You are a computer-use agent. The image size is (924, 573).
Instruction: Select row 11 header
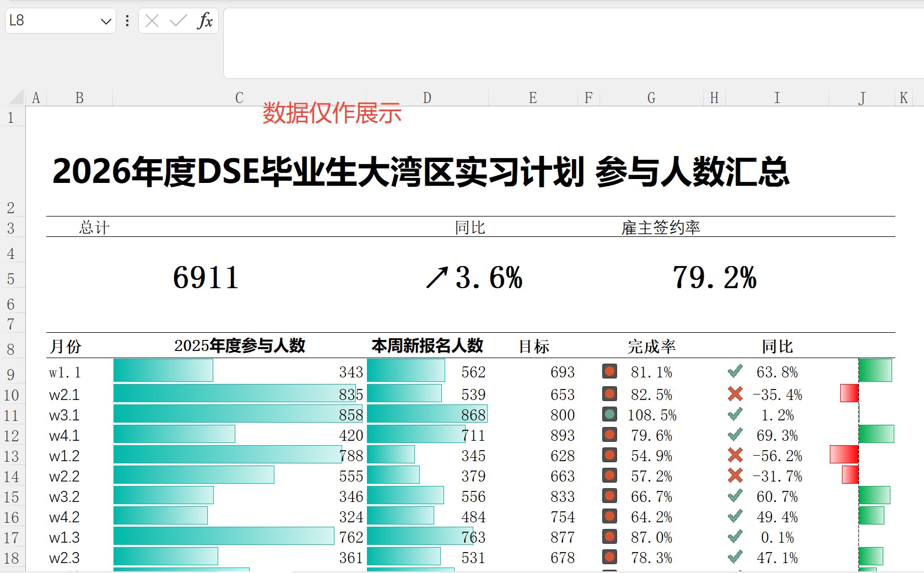pos(12,415)
